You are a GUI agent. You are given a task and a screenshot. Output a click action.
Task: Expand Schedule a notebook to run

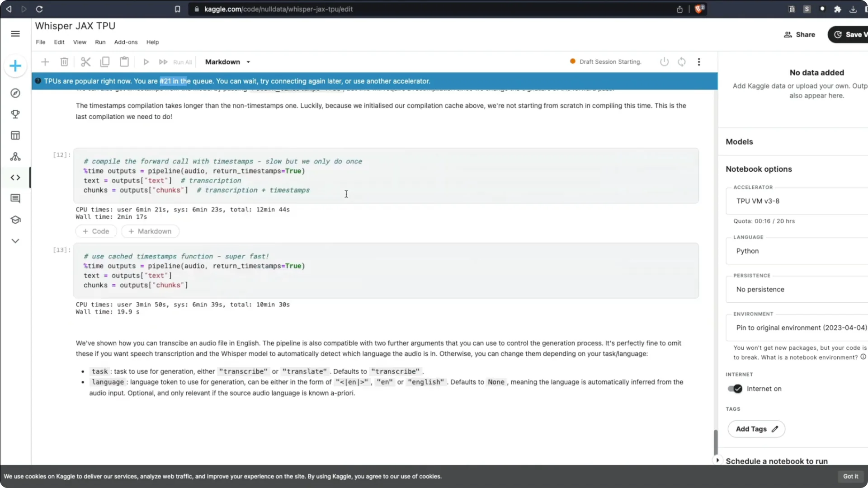776,461
